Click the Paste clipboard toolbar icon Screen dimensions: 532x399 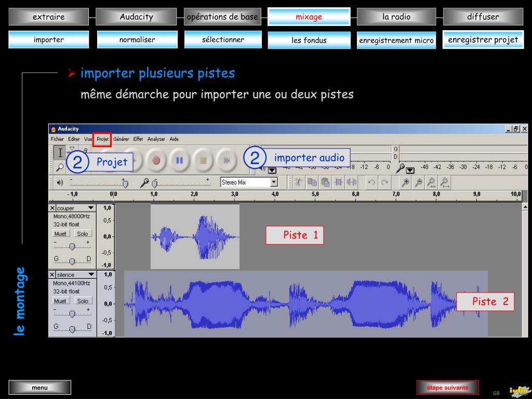click(x=325, y=182)
